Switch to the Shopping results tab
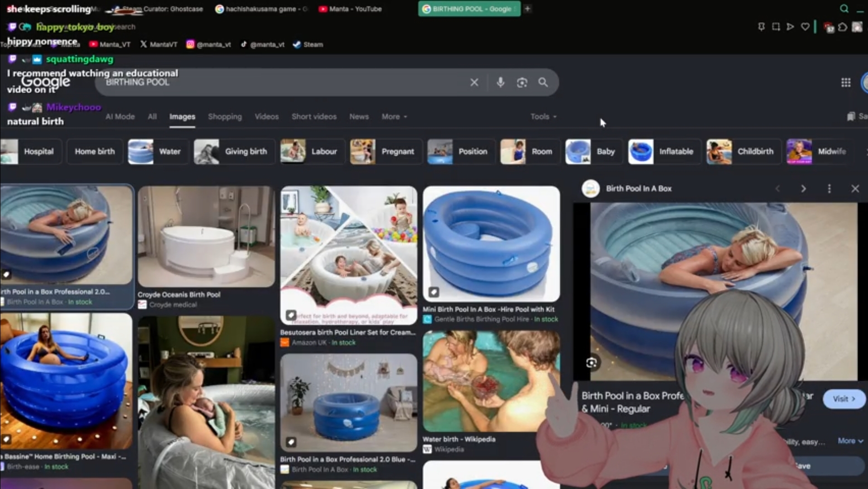This screenshot has height=489, width=868. tap(225, 116)
